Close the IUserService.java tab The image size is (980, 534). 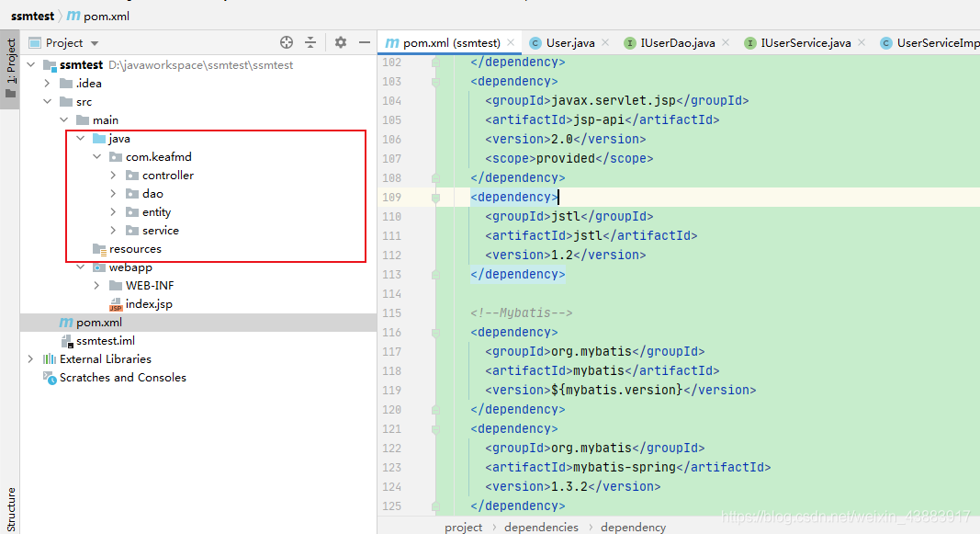[862, 42]
